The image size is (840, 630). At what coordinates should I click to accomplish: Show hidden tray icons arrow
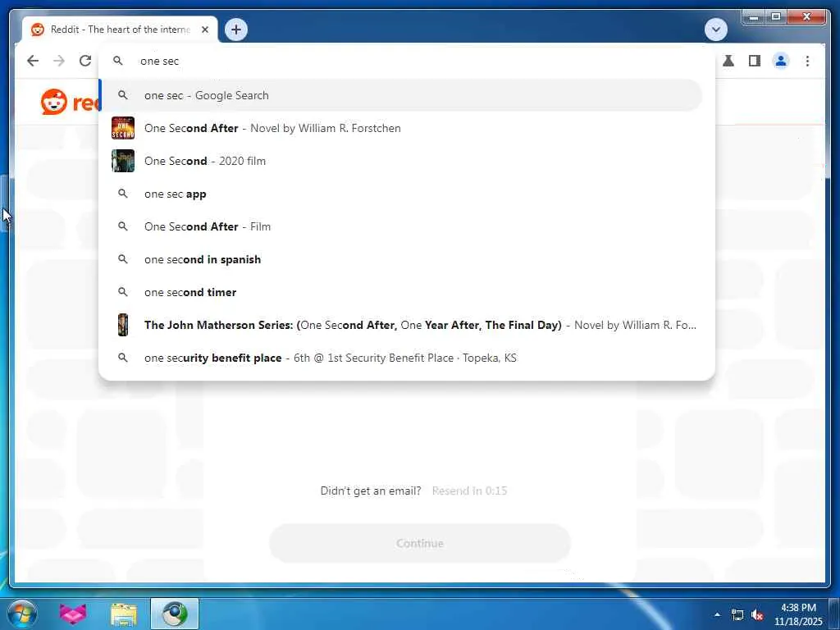[717, 614]
